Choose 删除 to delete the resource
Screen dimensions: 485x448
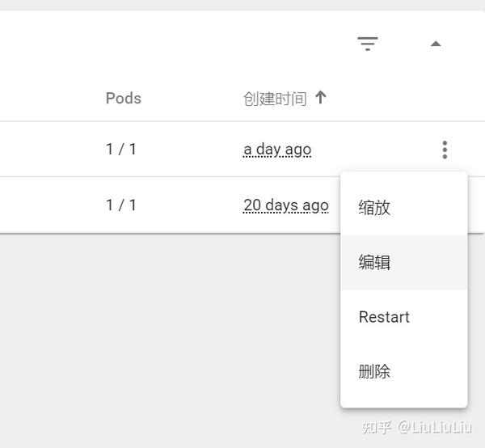403,371
